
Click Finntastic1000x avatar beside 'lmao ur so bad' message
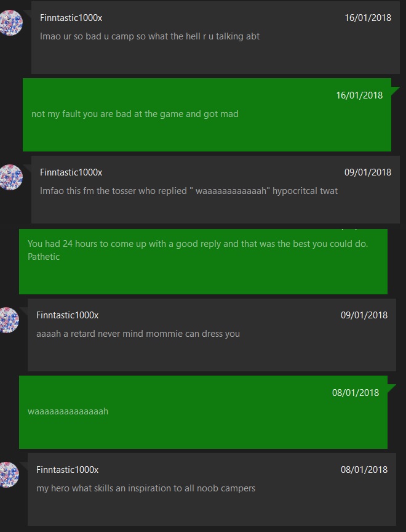click(x=10, y=23)
